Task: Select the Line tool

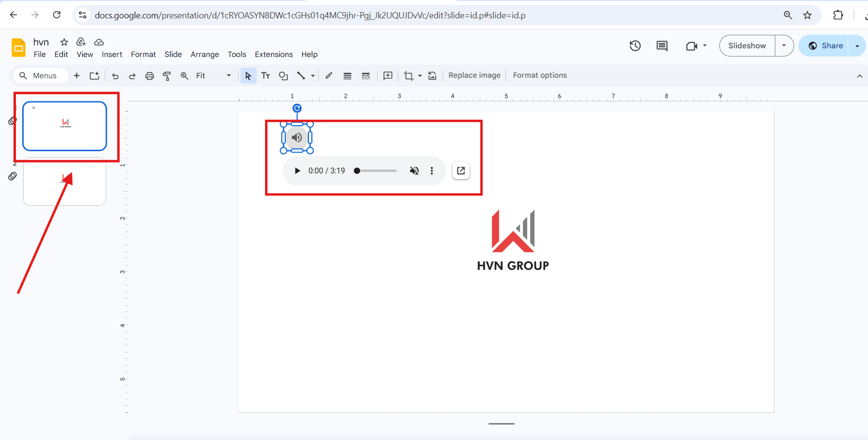Action: point(301,76)
